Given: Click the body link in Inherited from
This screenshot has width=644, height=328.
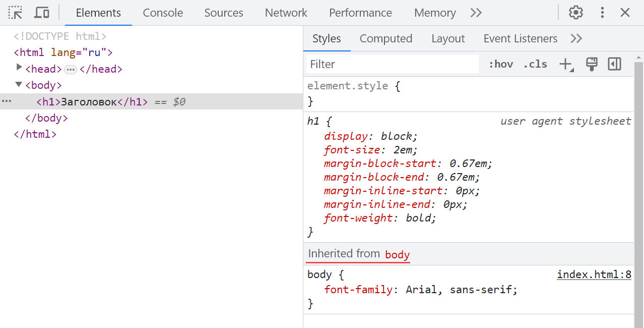Looking at the screenshot, I should [x=397, y=254].
